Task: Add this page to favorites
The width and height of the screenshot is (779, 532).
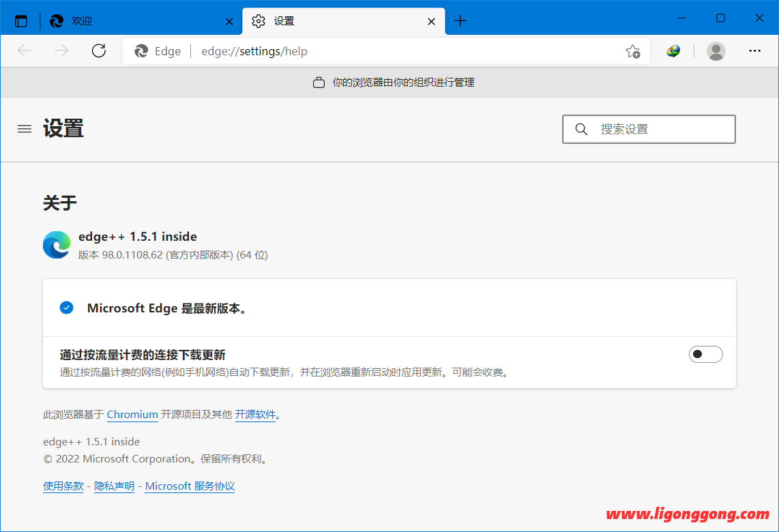Action: pos(632,51)
